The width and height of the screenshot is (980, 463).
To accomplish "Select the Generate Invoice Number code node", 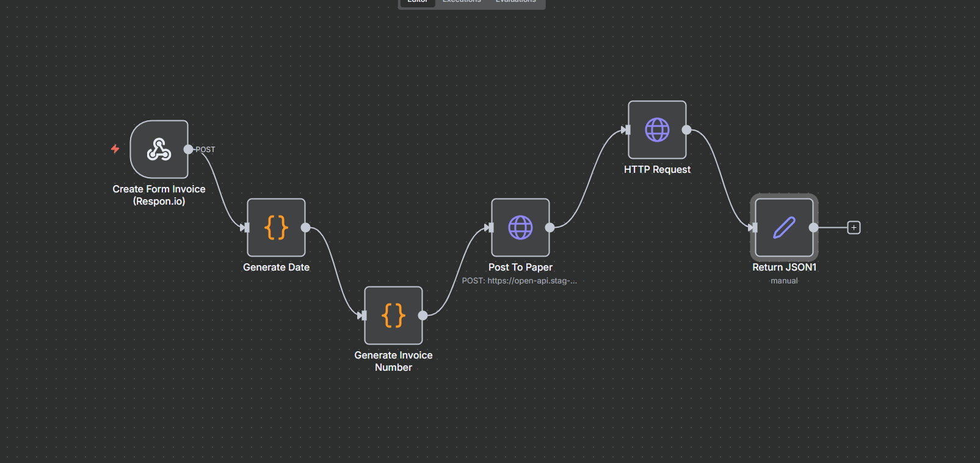I will coord(393,315).
